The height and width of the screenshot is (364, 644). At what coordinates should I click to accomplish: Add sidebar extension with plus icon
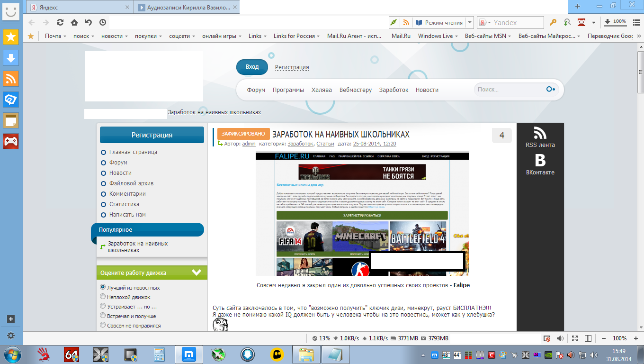(11, 319)
